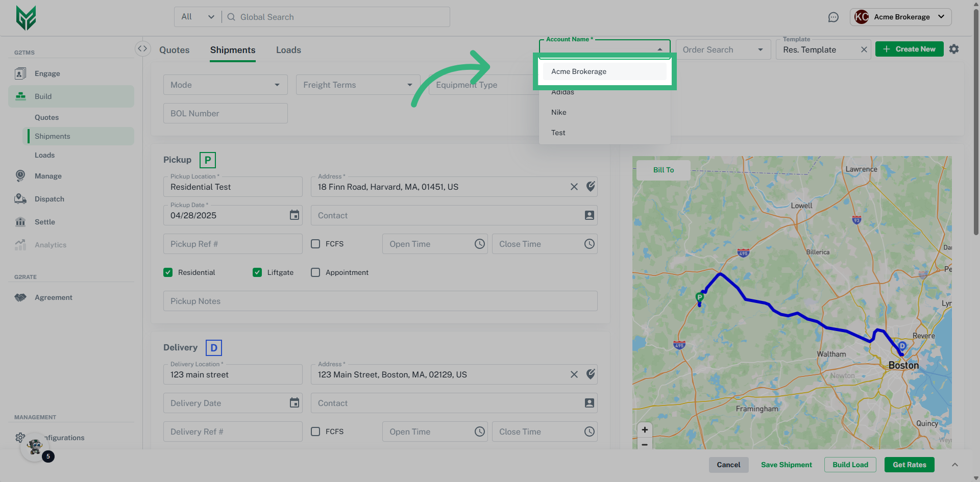Click the map zoom in control
This screenshot has height=482, width=980.
(x=645, y=429)
